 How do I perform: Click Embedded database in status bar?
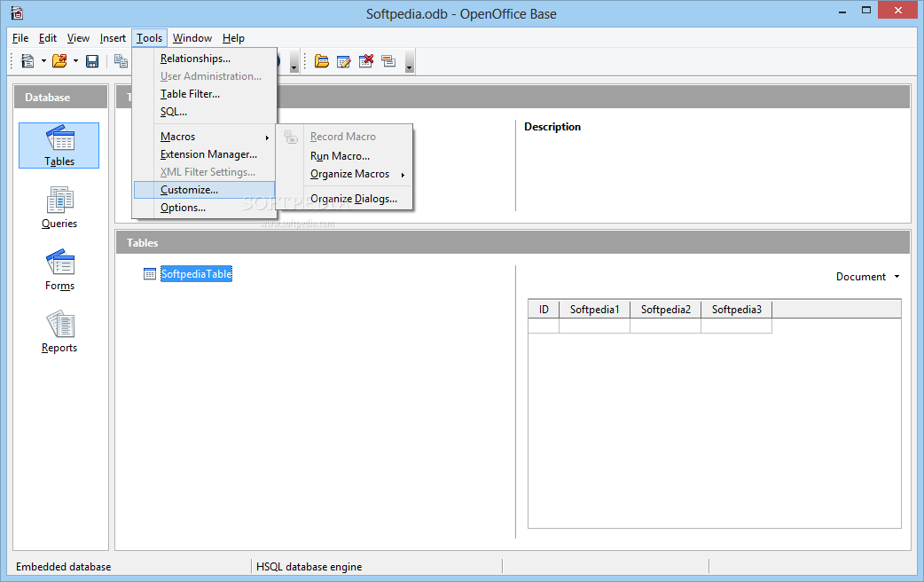pos(63,567)
